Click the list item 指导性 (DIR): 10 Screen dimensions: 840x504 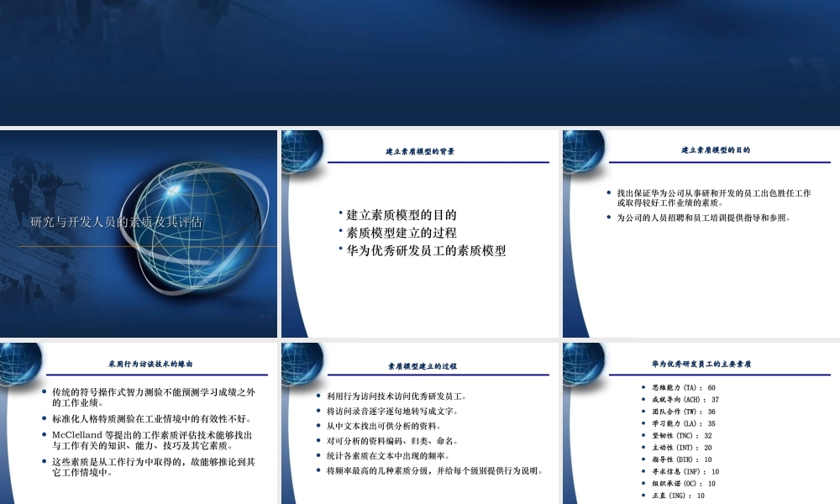coord(682,459)
